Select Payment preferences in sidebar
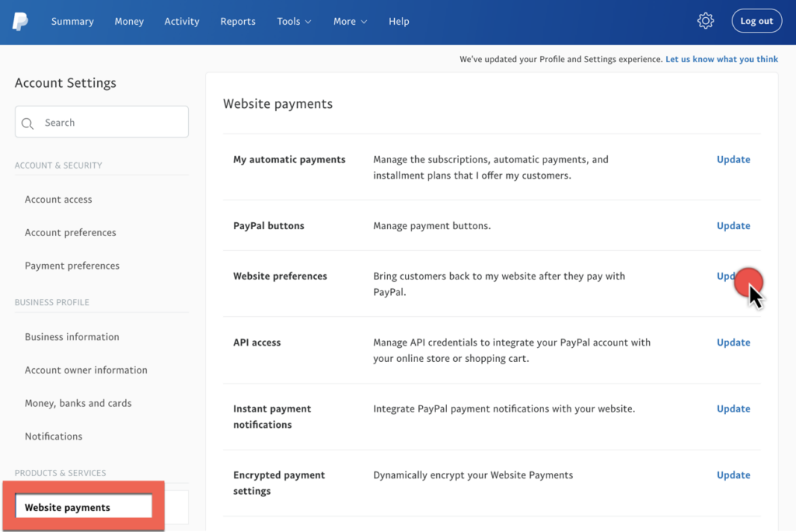The width and height of the screenshot is (796, 532). coord(72,266)
